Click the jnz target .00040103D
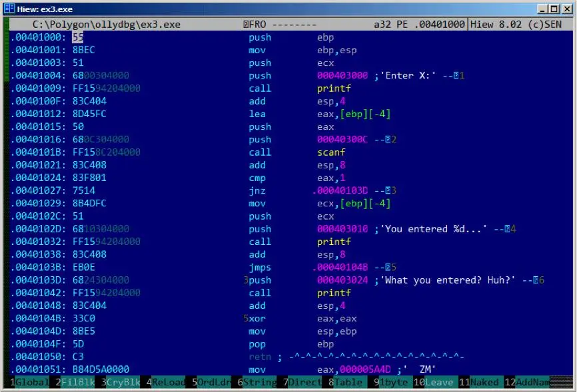This screenshot has height=392, width=577. pyautogui.click(x=340, y=190)
